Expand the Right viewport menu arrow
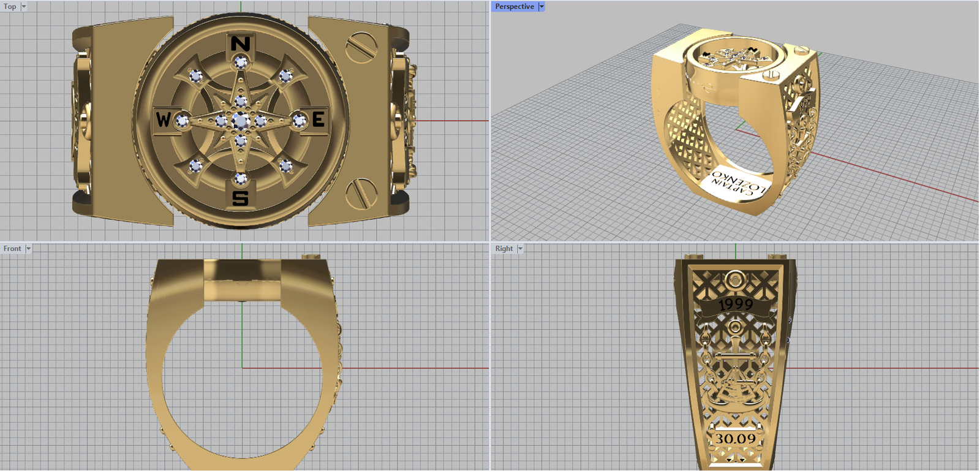980x473 pixels. [520, 249]
